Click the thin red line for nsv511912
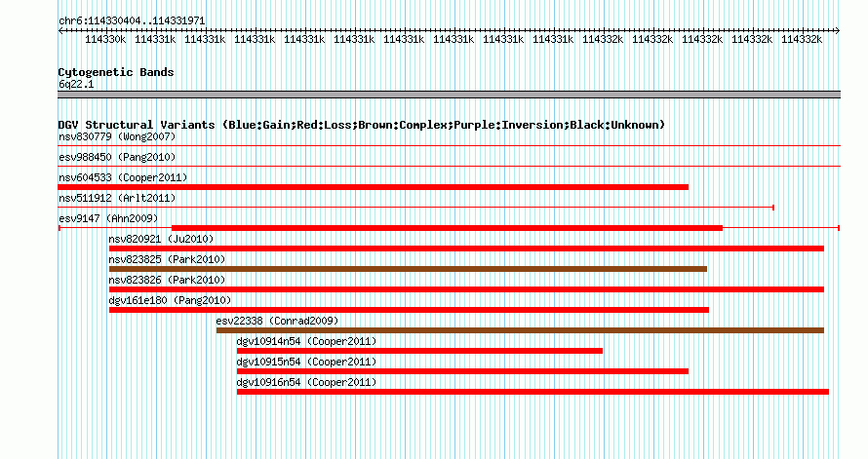The image size is (868, 459). (415, 208)
